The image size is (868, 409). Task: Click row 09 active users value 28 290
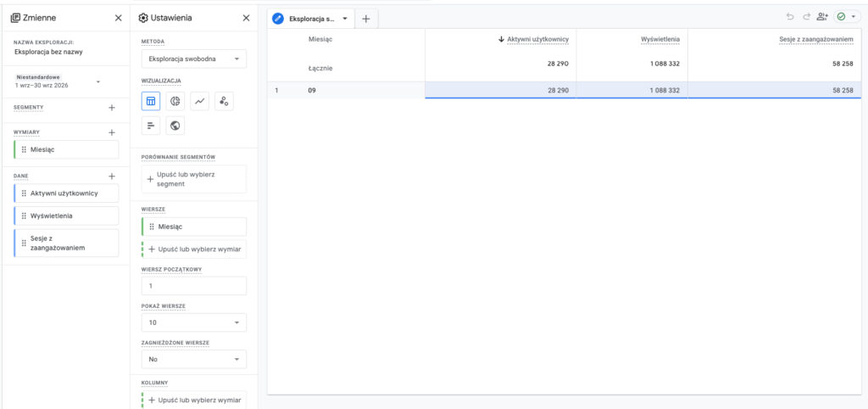click(558, 90)
